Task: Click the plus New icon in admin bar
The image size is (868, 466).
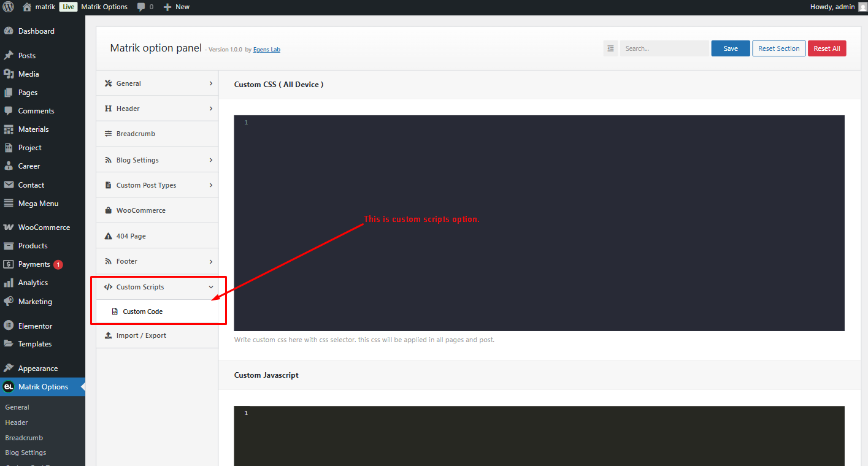Action: tap(167, 7)
